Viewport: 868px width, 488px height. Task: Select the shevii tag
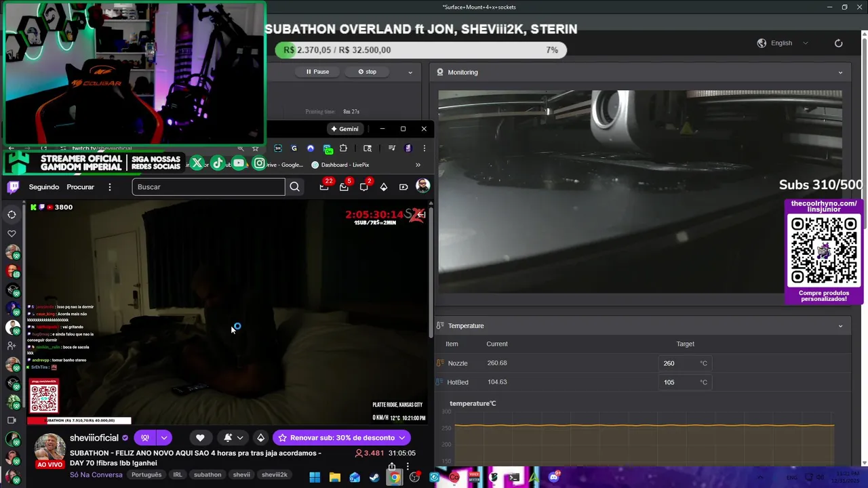(241, 474)
